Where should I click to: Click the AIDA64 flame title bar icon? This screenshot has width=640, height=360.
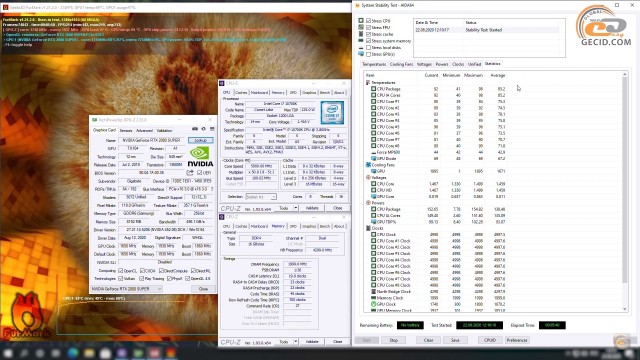pyautogui.click(x=358, y=5)
